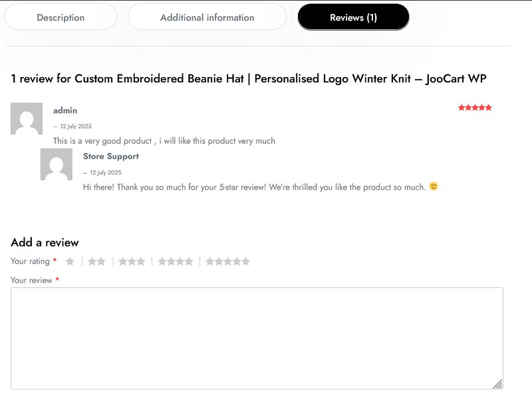The image size is (532, 399).
Task: Switch to Additional information tab
Action: (207, 17)
